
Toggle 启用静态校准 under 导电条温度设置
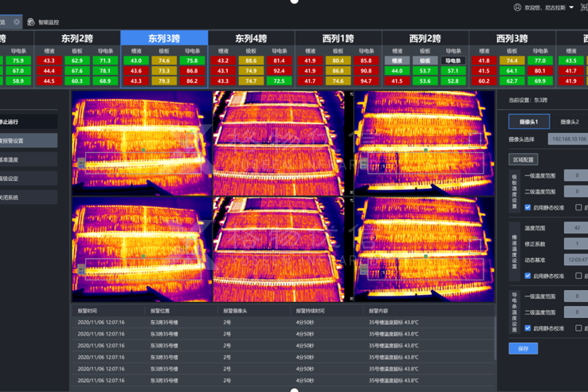pyautogui.click(x=527, y=328)
